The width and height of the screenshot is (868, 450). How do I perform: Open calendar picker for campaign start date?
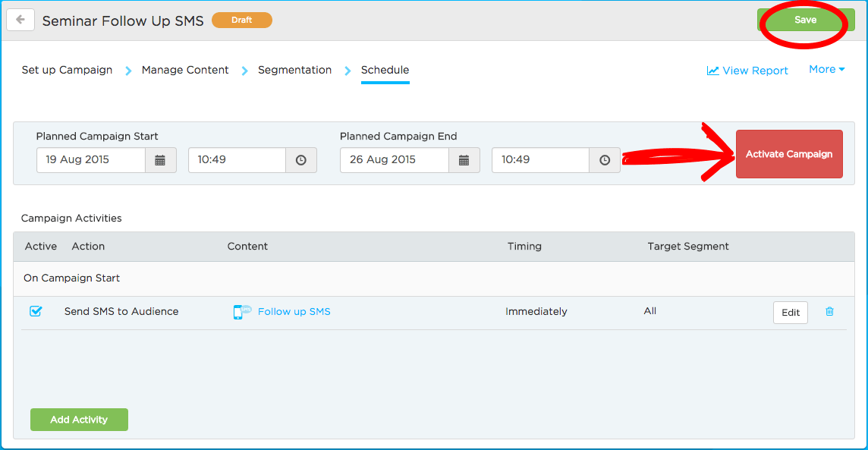tap(161, 160)
